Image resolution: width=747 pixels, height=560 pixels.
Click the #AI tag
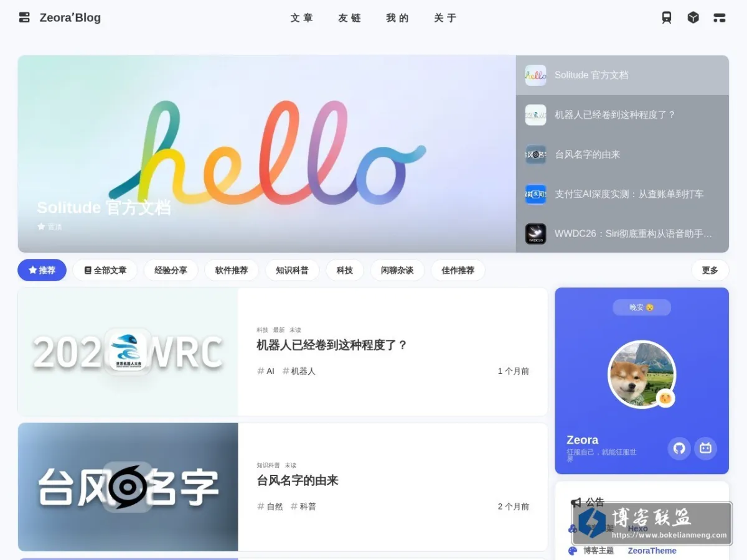266,371
